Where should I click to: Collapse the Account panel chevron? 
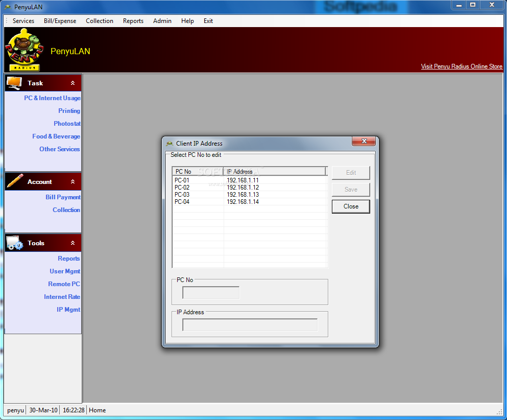[x=73, y=182]
